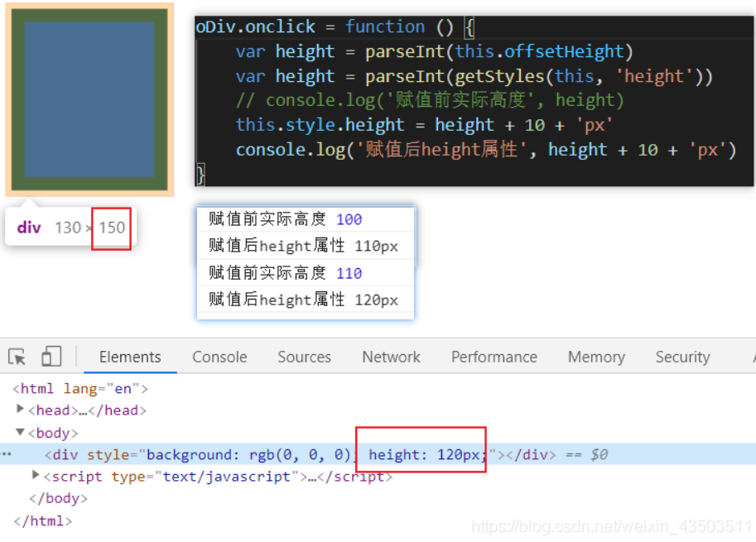
Task: Click the closing </html> tag line
Action: point(43,520)
